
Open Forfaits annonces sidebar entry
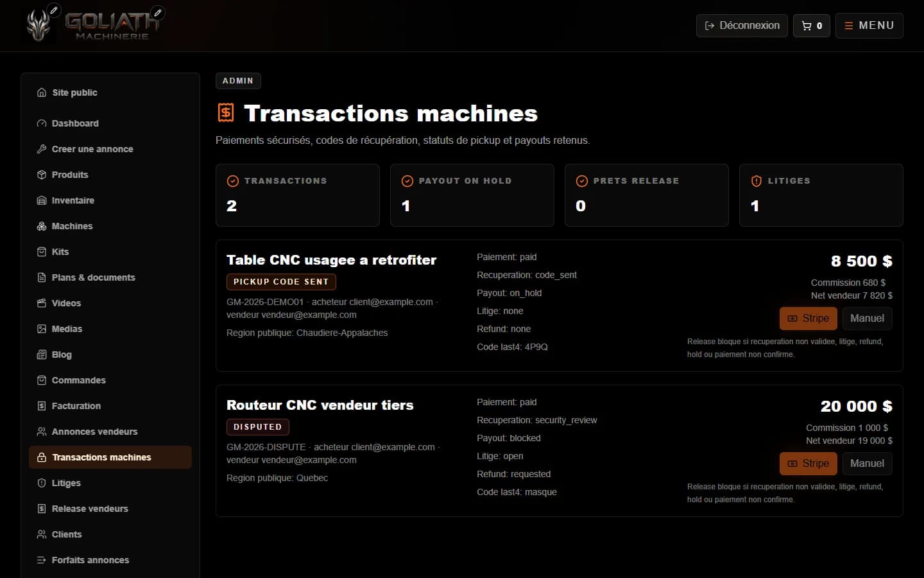click(x=110, y=560)
